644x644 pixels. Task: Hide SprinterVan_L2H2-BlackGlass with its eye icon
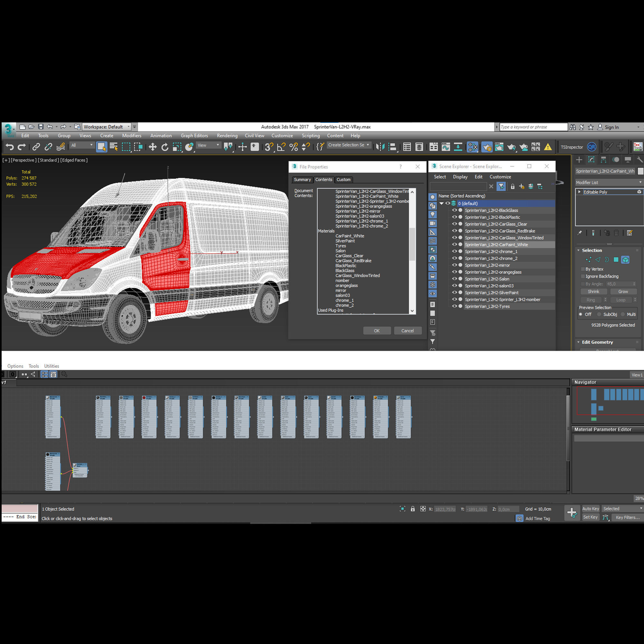tap(454, 210)
